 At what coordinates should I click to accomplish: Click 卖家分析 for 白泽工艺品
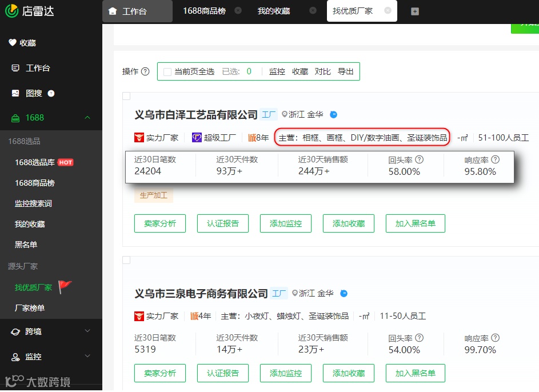pyautogui.click(x=160, y=223)
